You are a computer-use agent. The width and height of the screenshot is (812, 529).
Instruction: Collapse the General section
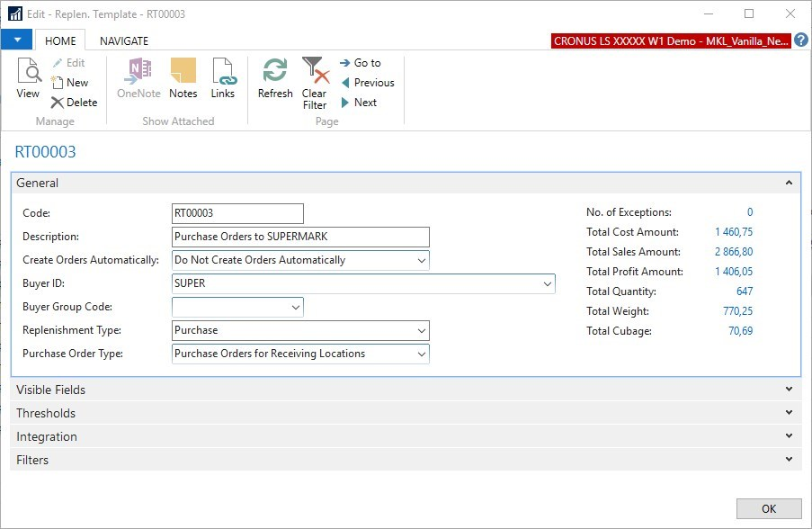tap(789, 183)
